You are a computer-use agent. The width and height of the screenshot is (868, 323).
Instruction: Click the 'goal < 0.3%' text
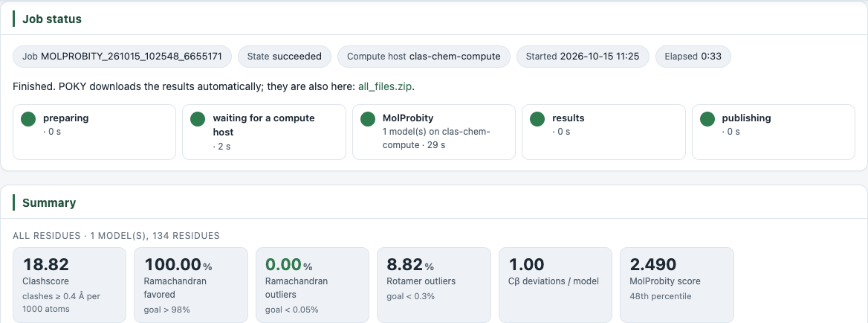point(411,296)
